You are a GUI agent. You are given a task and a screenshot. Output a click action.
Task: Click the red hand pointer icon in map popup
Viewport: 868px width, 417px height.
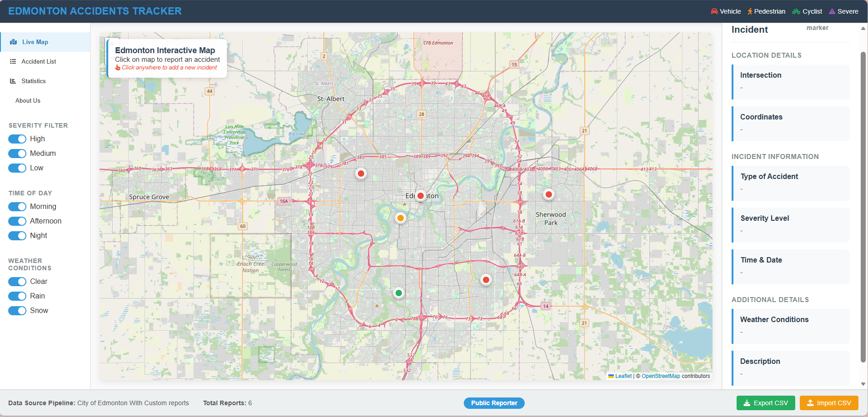[x=118, y=68]
